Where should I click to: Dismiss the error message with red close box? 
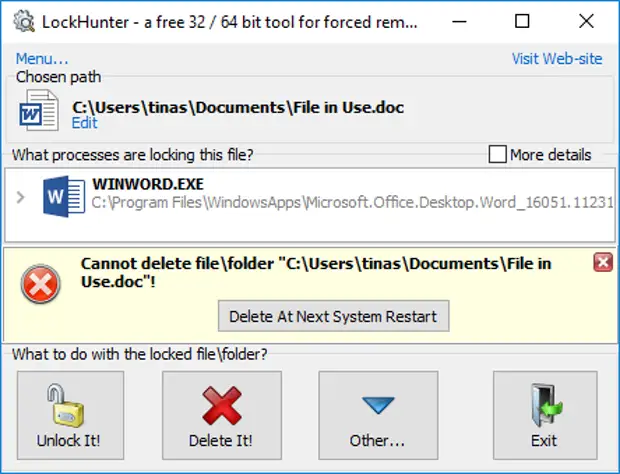click(602, 262)
